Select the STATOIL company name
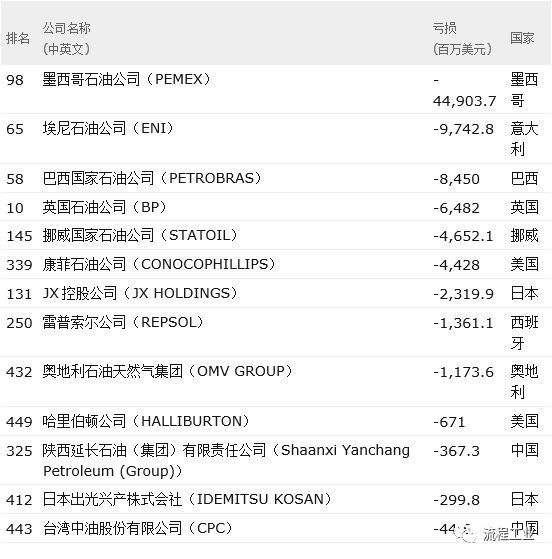The height and width of the screenshot is (559, 552). coord(140,235)
